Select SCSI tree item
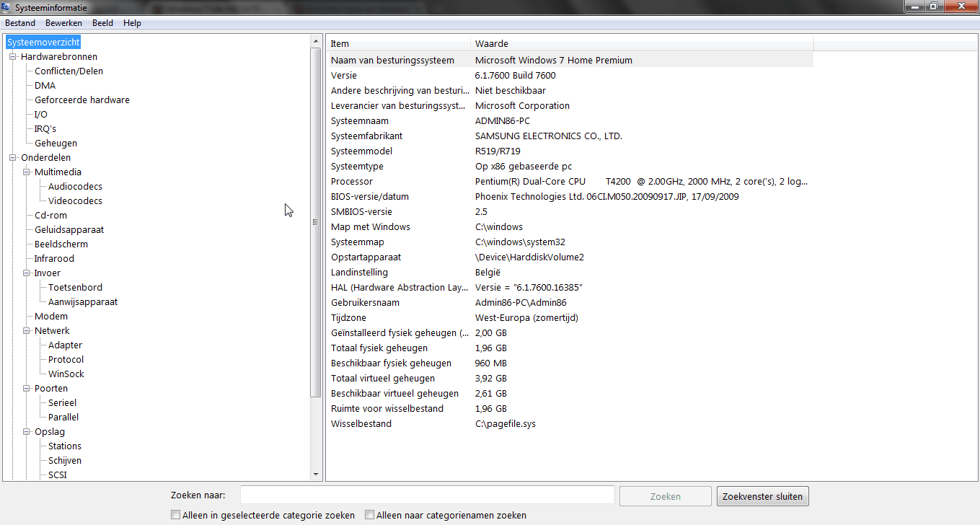 [x=58, y=475]
